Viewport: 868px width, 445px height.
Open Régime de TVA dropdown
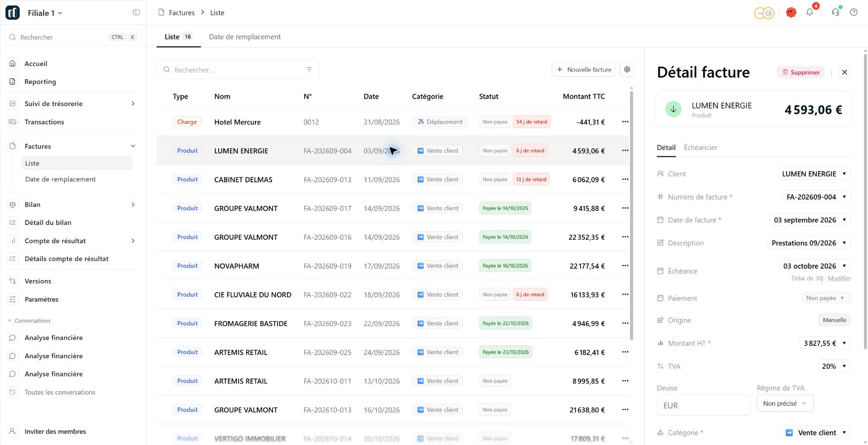[x=785, y=403]
